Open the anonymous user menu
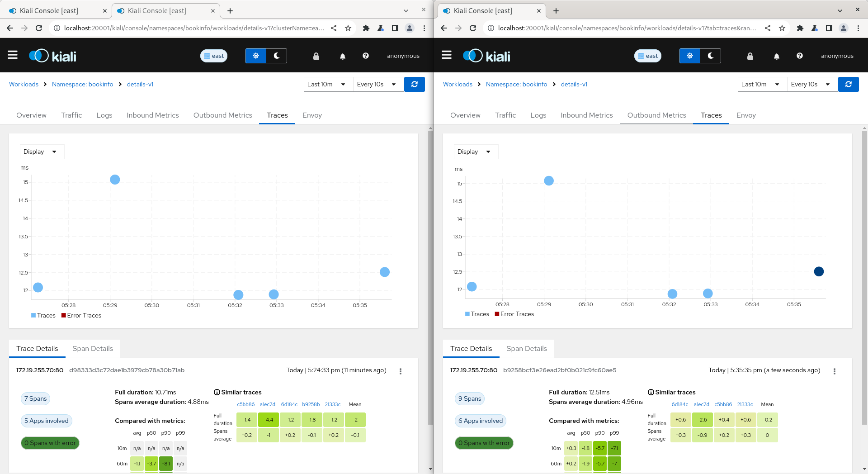Image resolution: width=868 pixels, height=474 pixels. [403, 56]
